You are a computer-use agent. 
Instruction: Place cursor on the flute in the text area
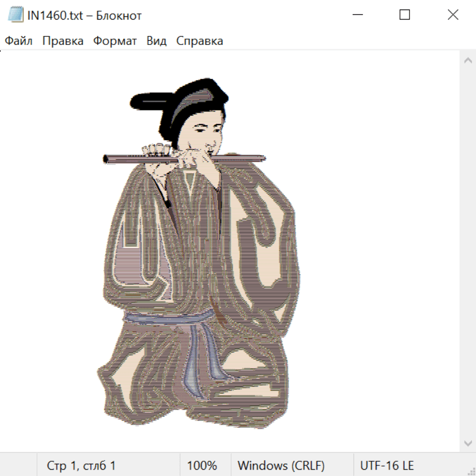[x=127, y=158]
